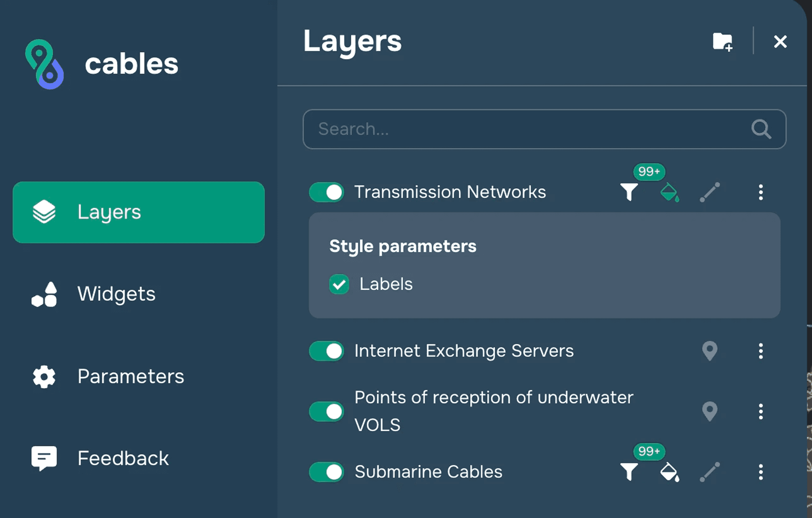Click the search magnifier icon
Image resolution: width=812 pixels, height=518 pixels.
point(761,129)
